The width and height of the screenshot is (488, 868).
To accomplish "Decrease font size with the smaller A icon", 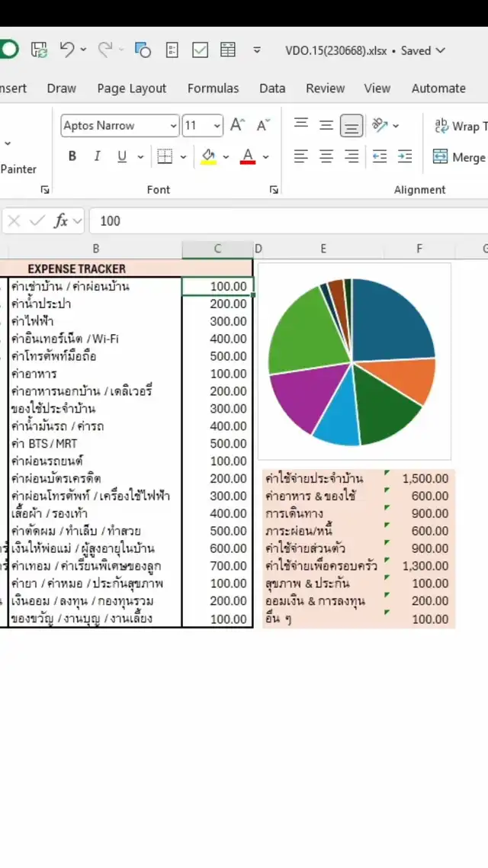I will click(x=263, y=125).
